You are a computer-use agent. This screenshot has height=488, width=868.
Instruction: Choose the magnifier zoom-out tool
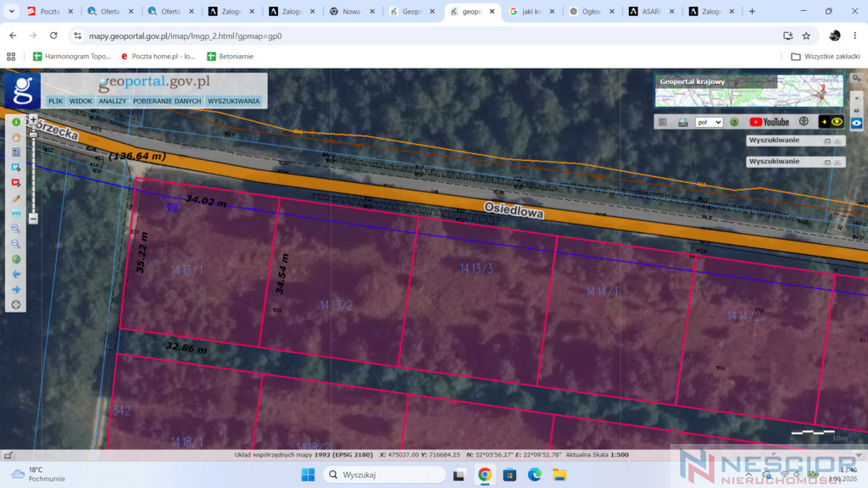click(x=16, y=243)
